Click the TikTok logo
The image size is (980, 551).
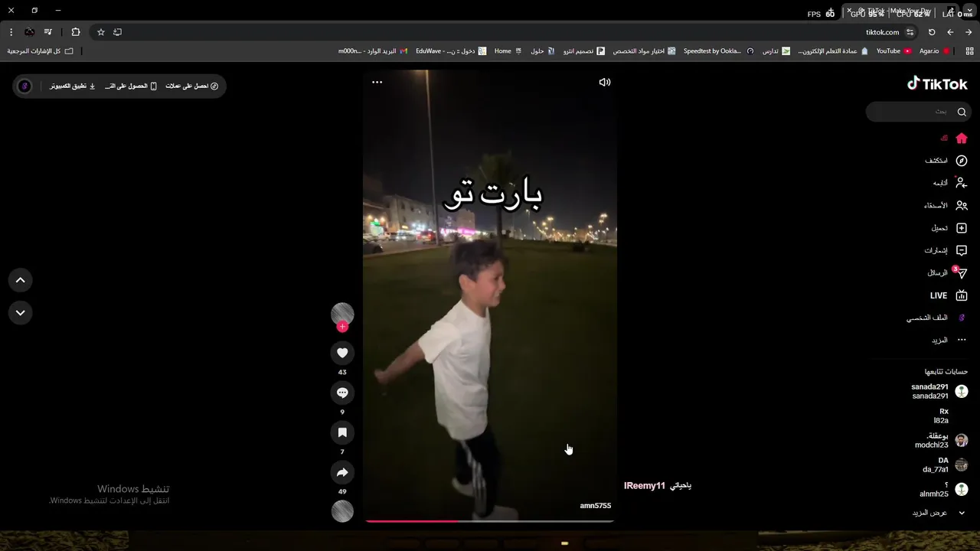pos(937,83)
